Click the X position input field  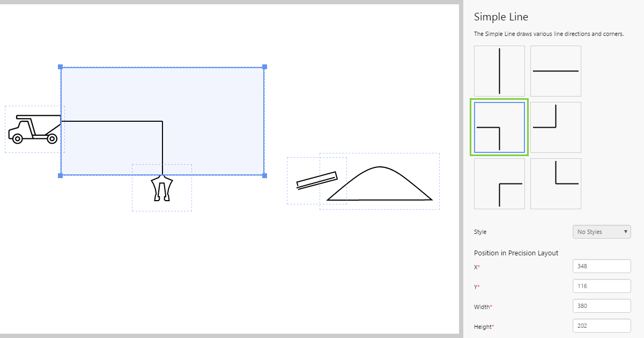click(602, 266)
